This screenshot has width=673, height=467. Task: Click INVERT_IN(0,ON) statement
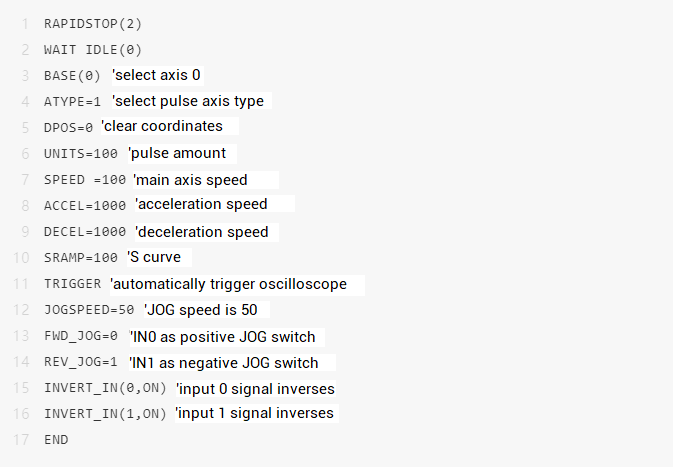pos(105,388)
